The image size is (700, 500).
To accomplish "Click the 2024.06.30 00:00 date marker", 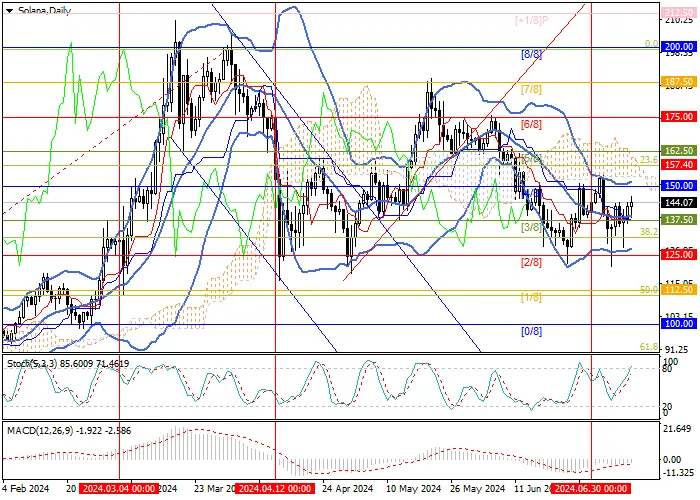I will coord(590,488).
